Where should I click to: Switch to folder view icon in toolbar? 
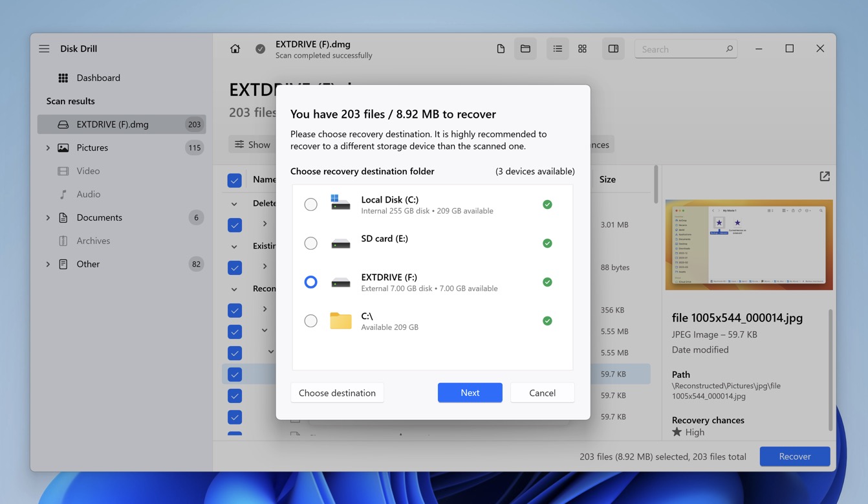[525, 49]
